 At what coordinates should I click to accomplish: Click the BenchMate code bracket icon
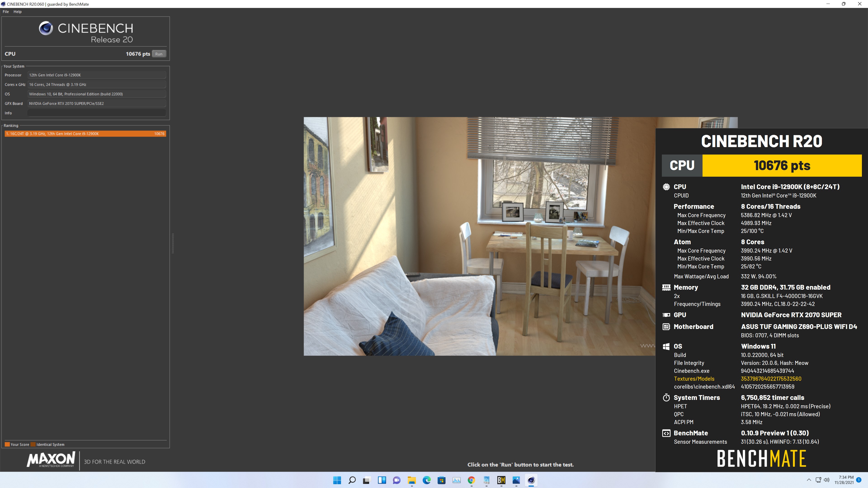click(666, 433)
